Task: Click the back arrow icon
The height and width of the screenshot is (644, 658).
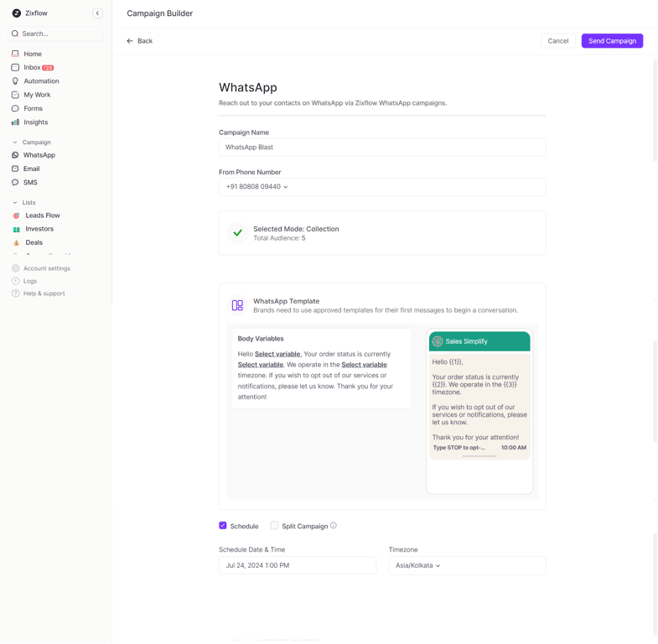Action: pyautogui.click(x=130, y=41)
